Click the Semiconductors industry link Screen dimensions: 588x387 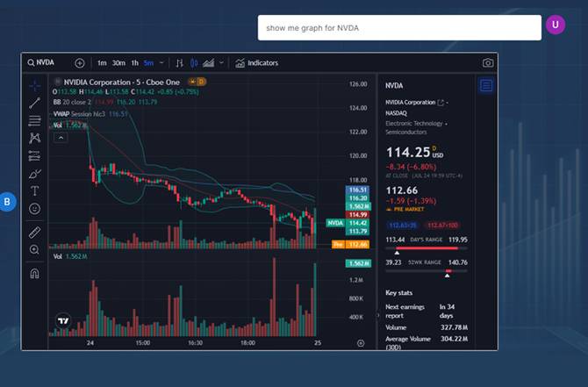coord(406,132)
